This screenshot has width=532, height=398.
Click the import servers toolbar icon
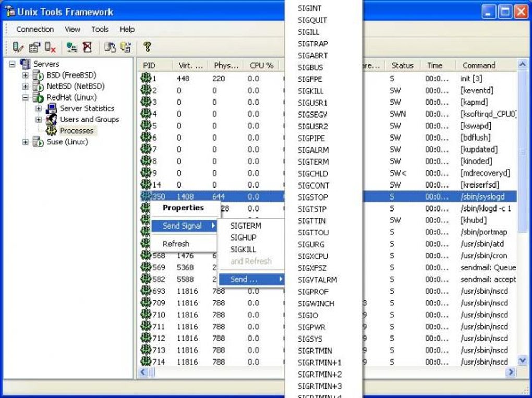(110, 47)
